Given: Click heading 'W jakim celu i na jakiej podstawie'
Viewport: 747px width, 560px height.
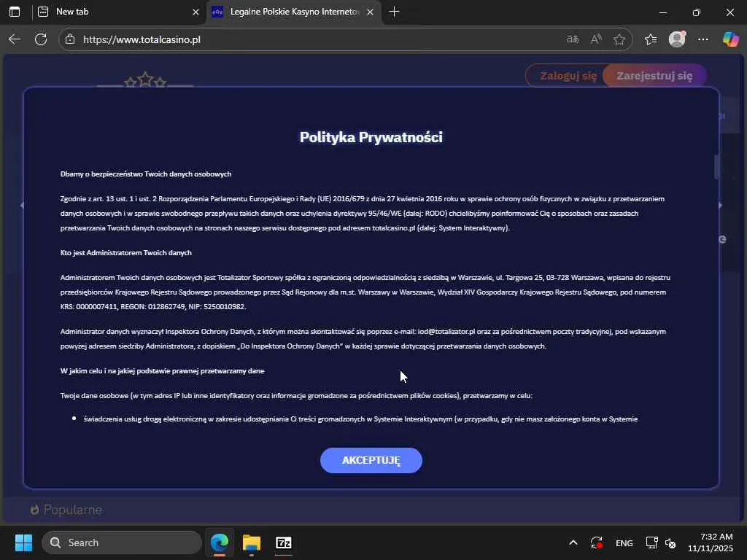Looking at the screenshot, I should point(162,371).
